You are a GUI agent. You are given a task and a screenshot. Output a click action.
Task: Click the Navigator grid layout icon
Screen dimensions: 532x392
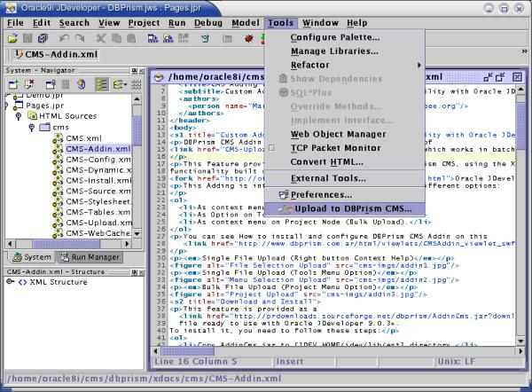click(137, 84)
